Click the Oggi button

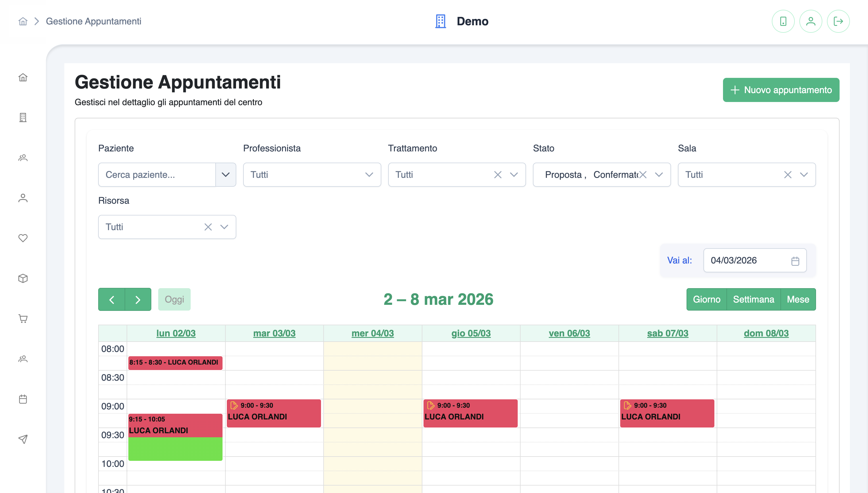click(174, 299)
